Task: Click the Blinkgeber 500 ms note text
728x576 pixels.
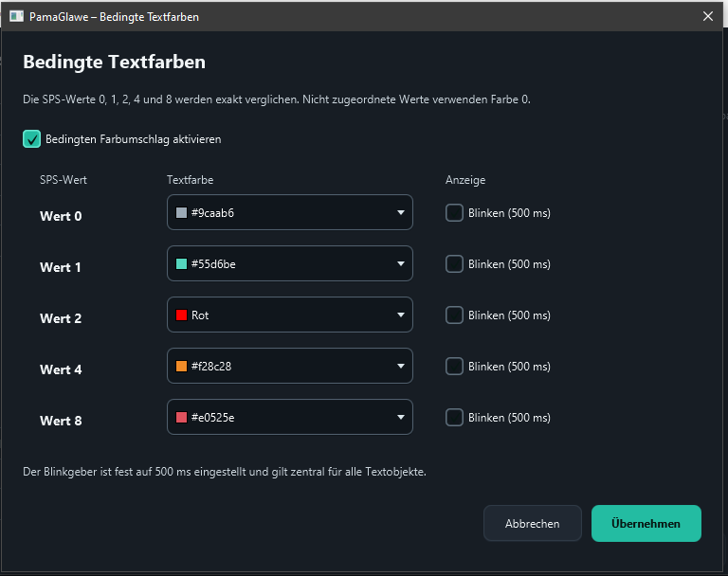Action: click(x=225, y=472)
